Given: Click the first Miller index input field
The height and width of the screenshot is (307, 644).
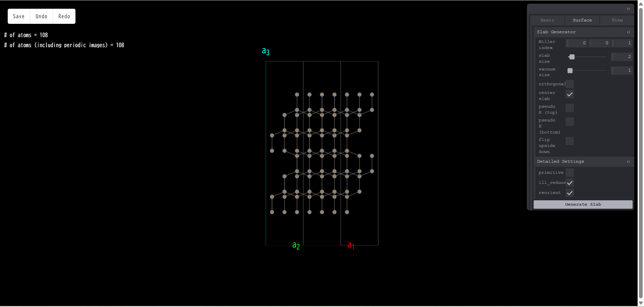Looking at the screenshot, I should (x=576, y=43).
